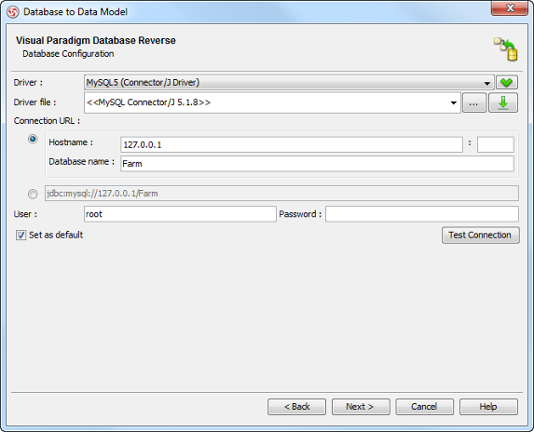Click the port number field
Viewport: 534px width, 432px height.
495,145
